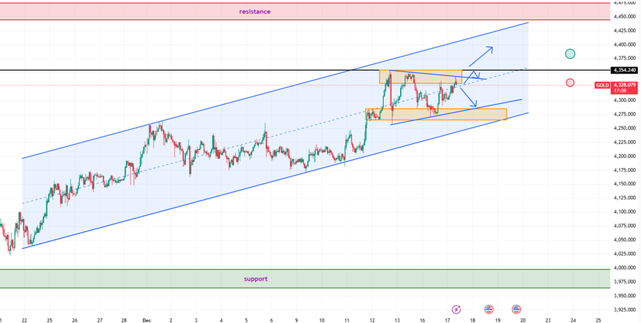
Task: Click the red GOLD symbol label
Action: coord(602,85)
